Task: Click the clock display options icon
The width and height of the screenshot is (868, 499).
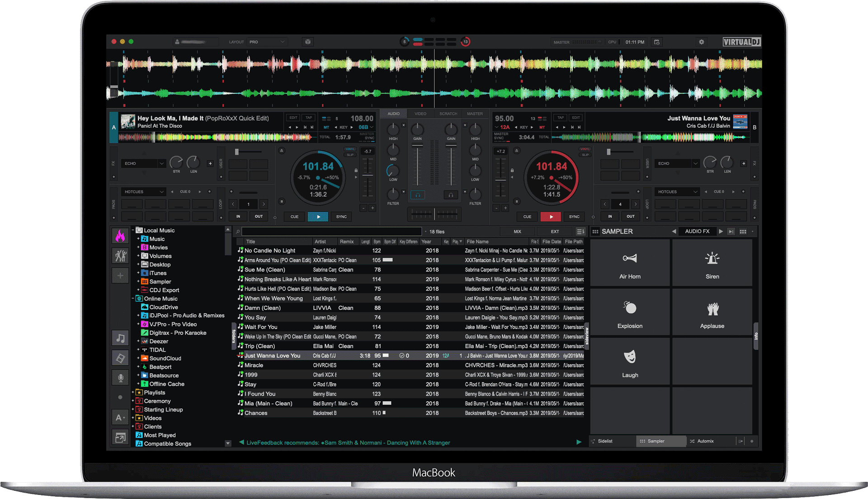Action: [x=657, y=42]
